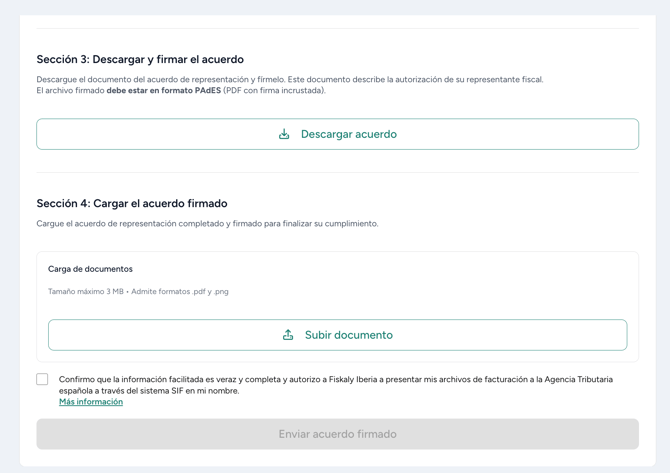The height and width of the screenshot is (473, 670).
Task: Click the bold text debe estar en formato PAdES
Action: 164,91
